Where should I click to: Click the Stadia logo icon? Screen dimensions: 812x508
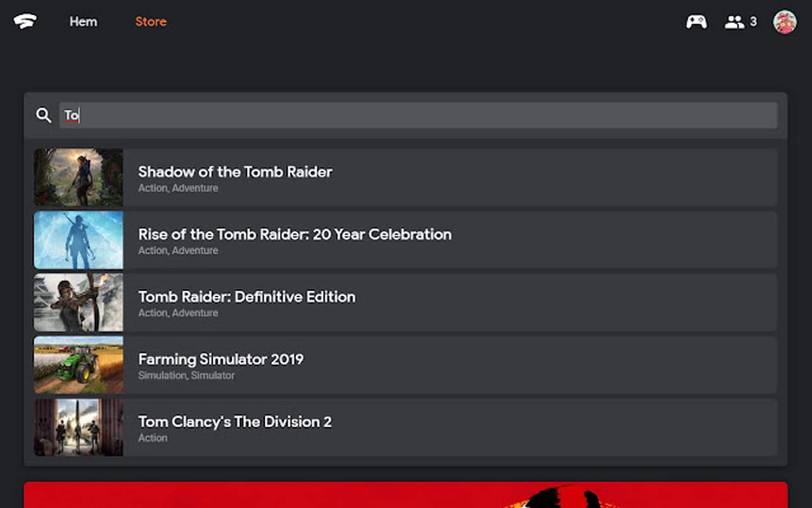pyautogui.click(x=25, y=22)
